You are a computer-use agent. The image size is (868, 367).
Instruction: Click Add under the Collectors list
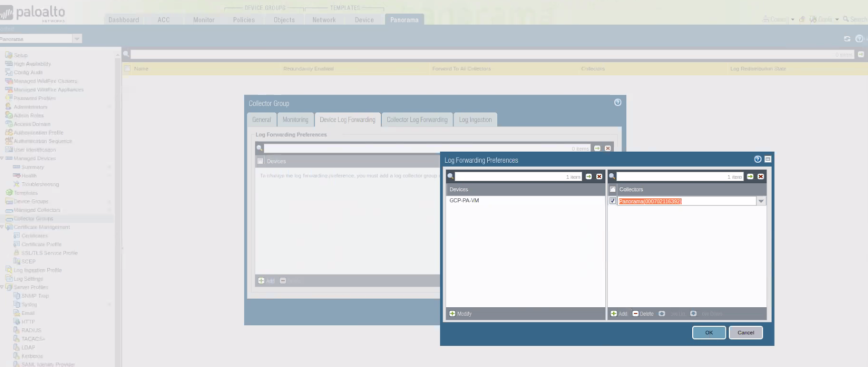click(619, 314)
